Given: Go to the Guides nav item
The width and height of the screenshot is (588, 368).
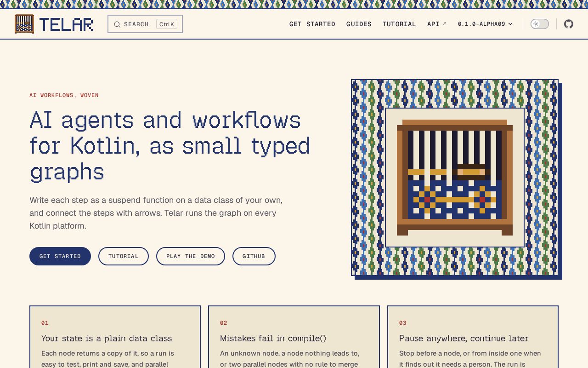Looking at the screenshot, I should [359, 24].
